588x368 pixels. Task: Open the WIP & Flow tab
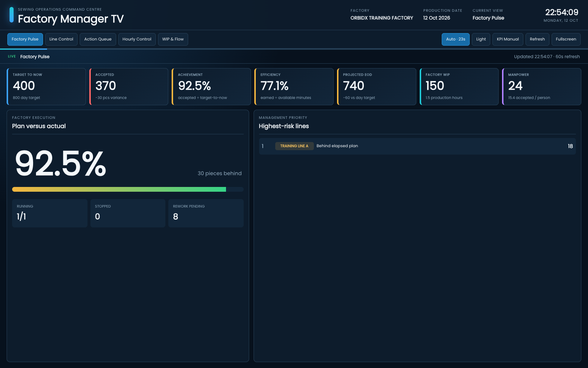click(173, 39)
